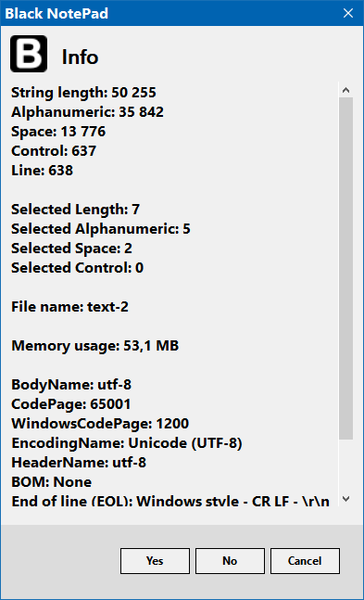The image size is (364, 600).
Task: Close the Black NotePad dialog
Action: click(x=348, y=13)
